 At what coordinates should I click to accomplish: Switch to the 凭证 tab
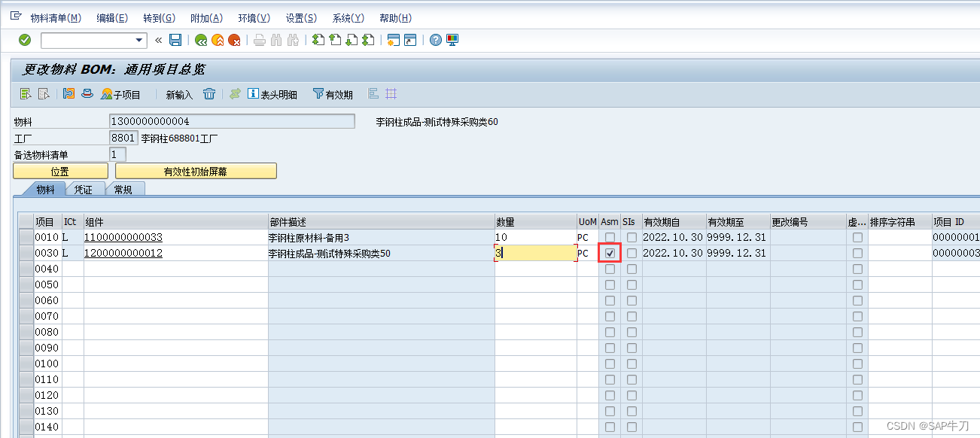coord(83,190)
